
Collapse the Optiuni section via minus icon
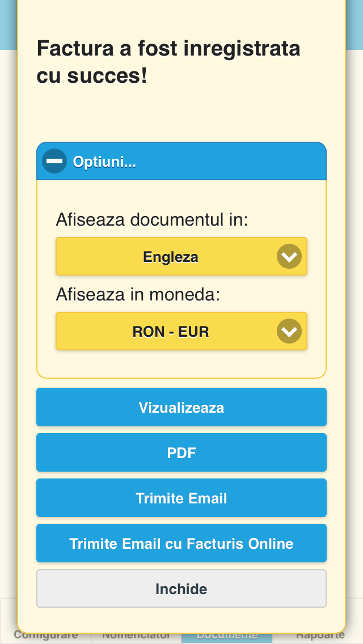click(54, 161)
